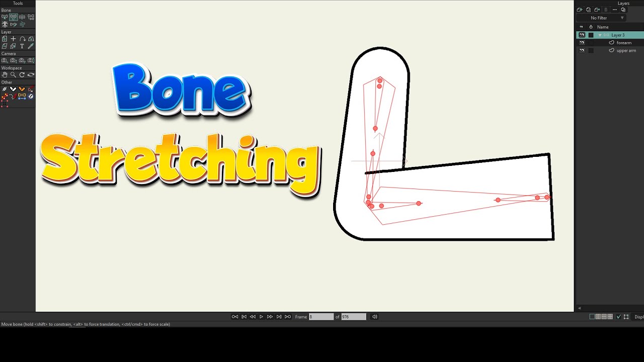Select the ruler tool under Other
644x362 pixels.
point(5,88)
